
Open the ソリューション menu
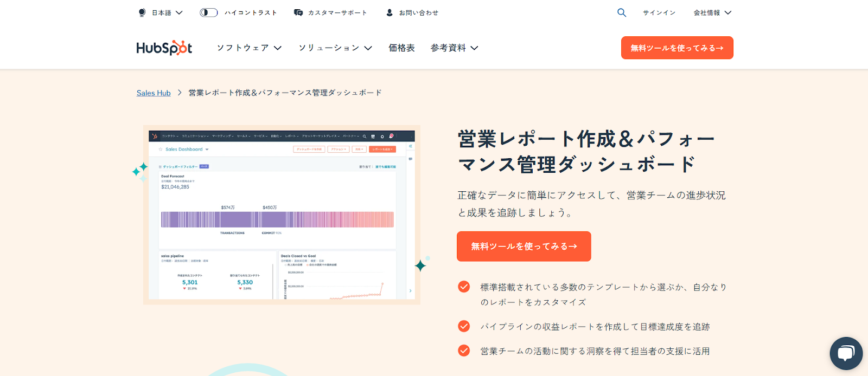(x=335, y=48)
